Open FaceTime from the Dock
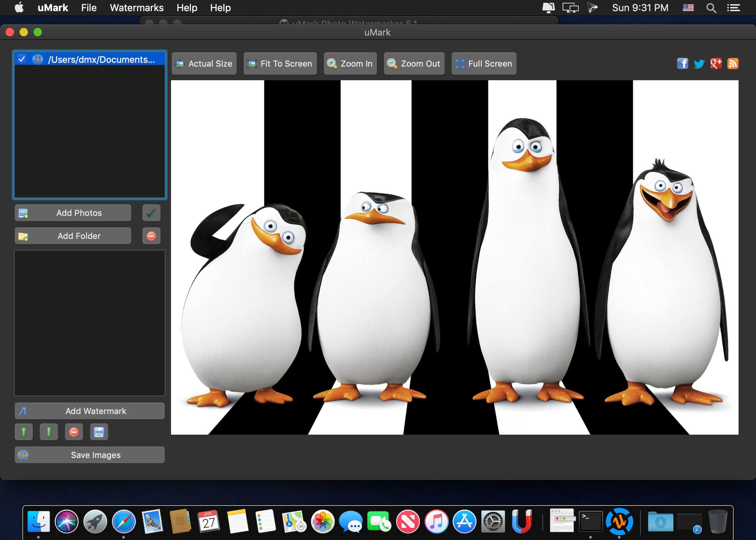 click(379, 522)
